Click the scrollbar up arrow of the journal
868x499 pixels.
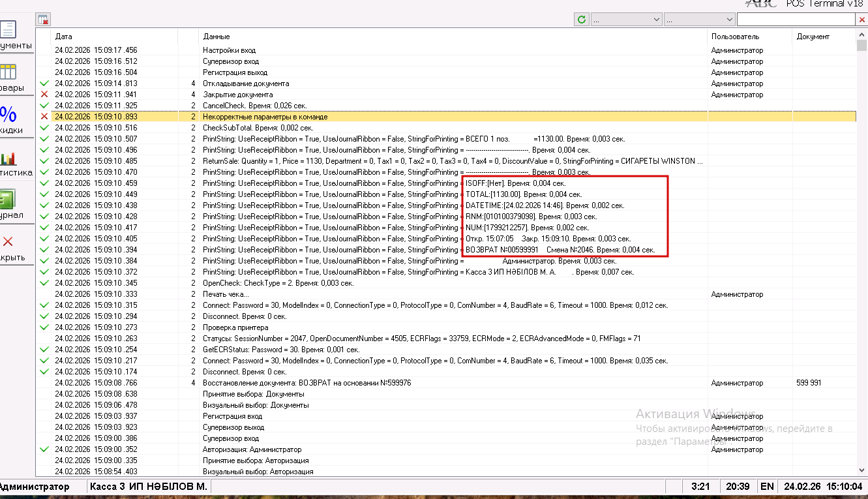pos(861,35)
